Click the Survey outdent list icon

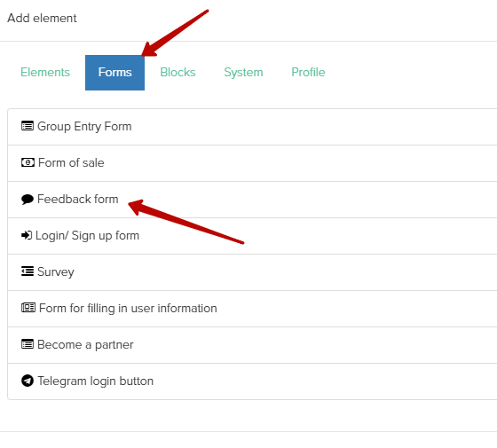(x=28, y=271)
